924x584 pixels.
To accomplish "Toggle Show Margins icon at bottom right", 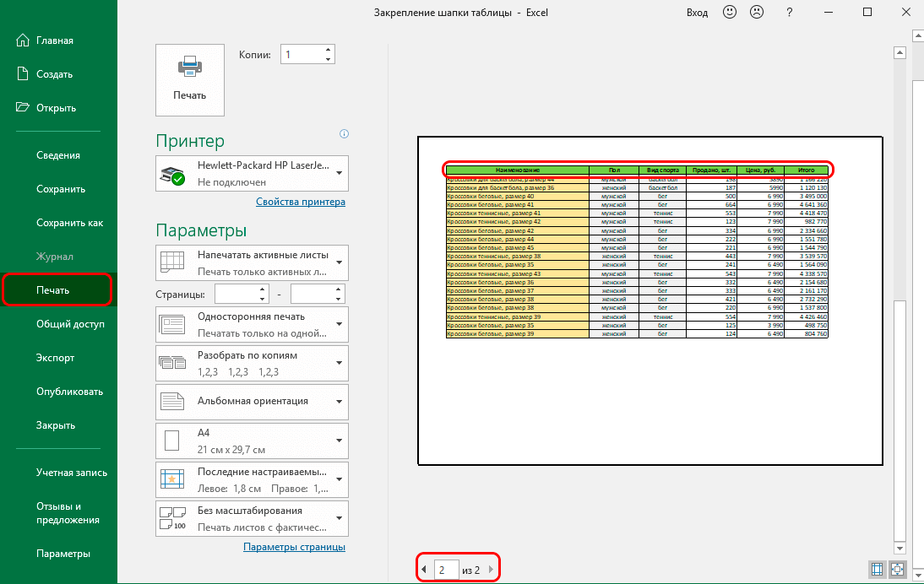I will [875, 570].
